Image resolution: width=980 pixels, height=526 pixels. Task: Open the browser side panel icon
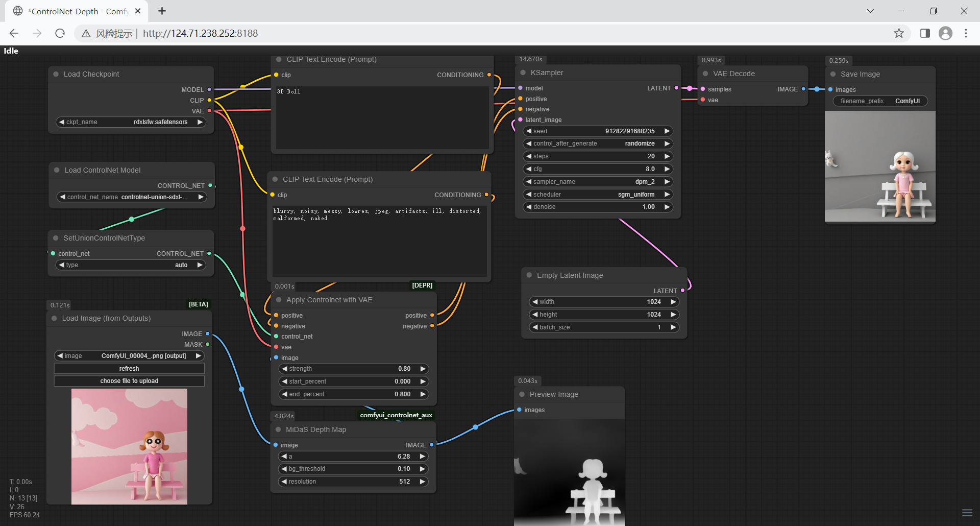[925, 33]
